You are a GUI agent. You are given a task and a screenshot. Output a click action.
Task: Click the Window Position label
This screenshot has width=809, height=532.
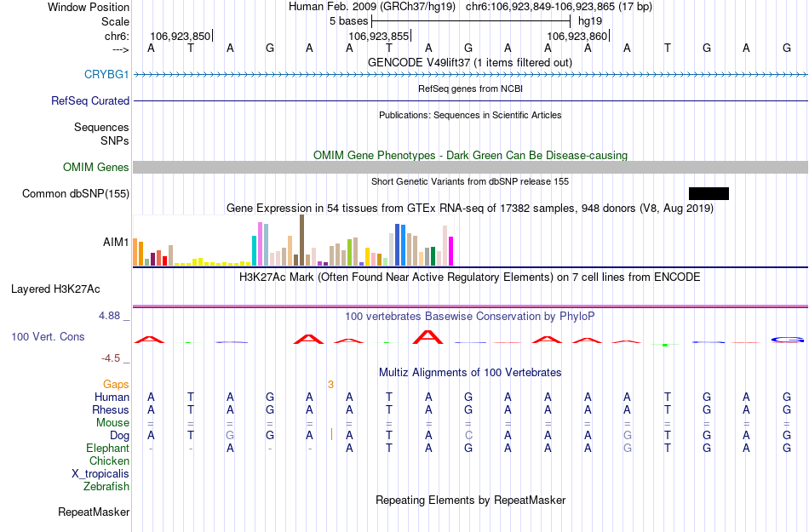(89, 7)
